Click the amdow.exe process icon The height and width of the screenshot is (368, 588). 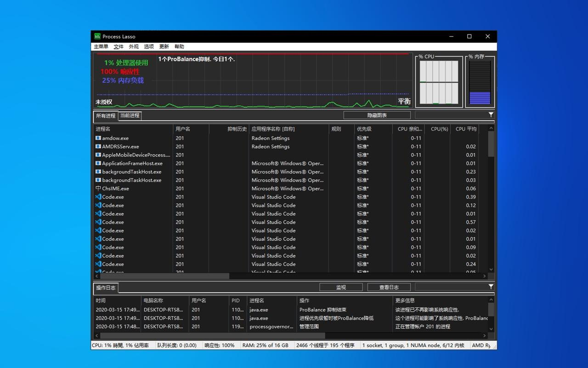click(x=98, y=138)
